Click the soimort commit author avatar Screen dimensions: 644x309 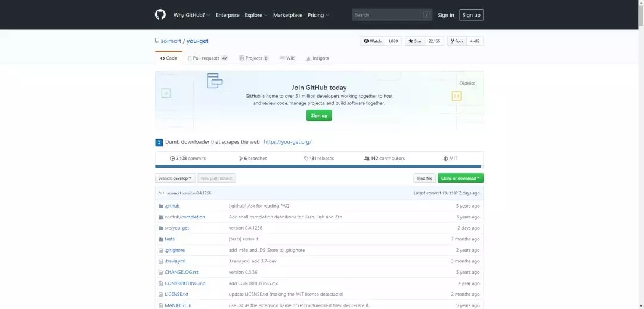pos(162,193)
